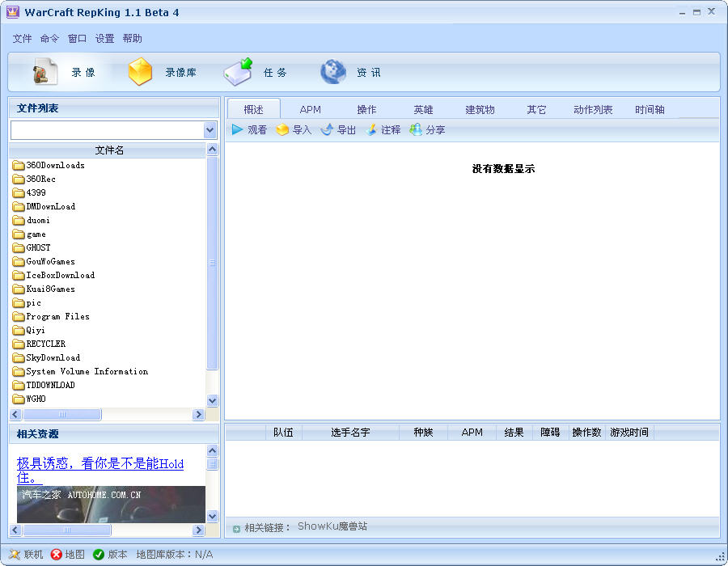728x566 pixels.
Task: Switch to the 时间轴 timeline tab
Action: tap(650, 110)
